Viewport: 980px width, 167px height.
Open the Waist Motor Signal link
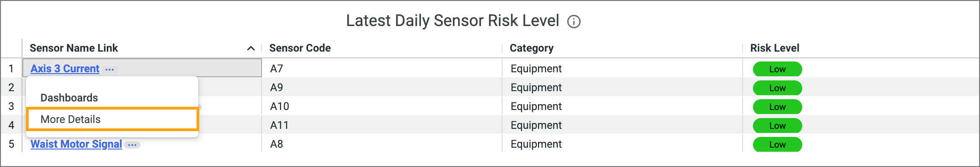coord(76,144)
